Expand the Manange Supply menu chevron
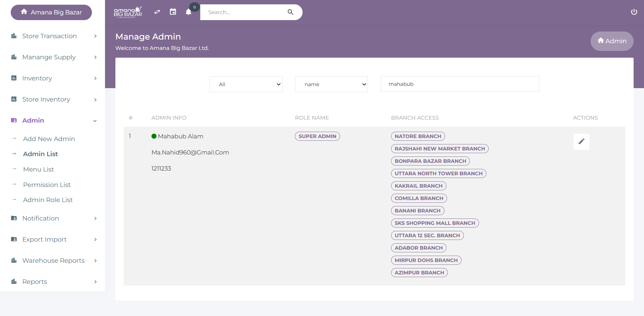The height and width of the screenshot is (316, 644). click(95, 57)
